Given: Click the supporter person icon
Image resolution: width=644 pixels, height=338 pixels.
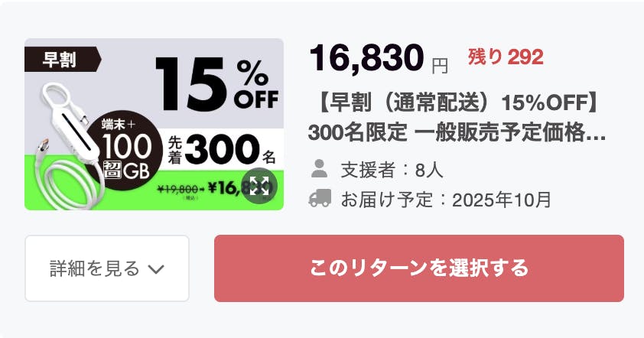Looking at the screenshot, I should point(320,169).
